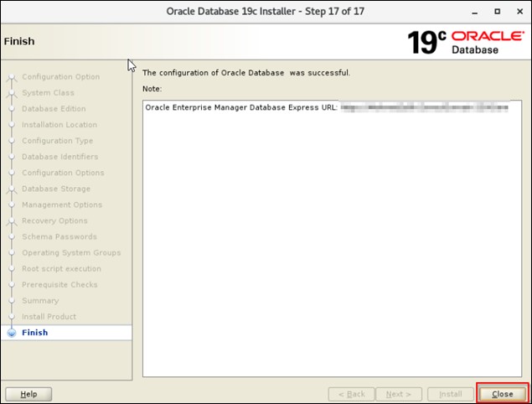
Task: Click the blurred Database Express URL value
Action: [425, 107]
